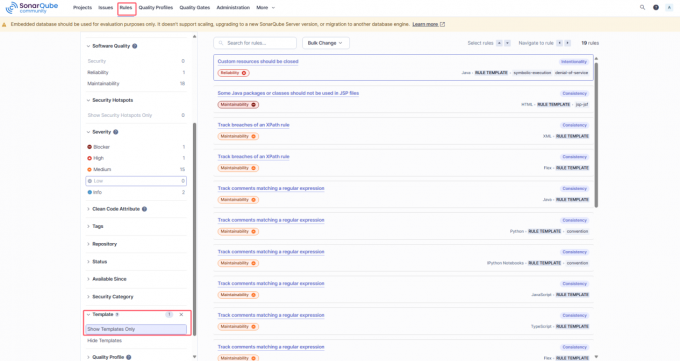Filter by Maintainability software quality

click(x=136, y=84)
